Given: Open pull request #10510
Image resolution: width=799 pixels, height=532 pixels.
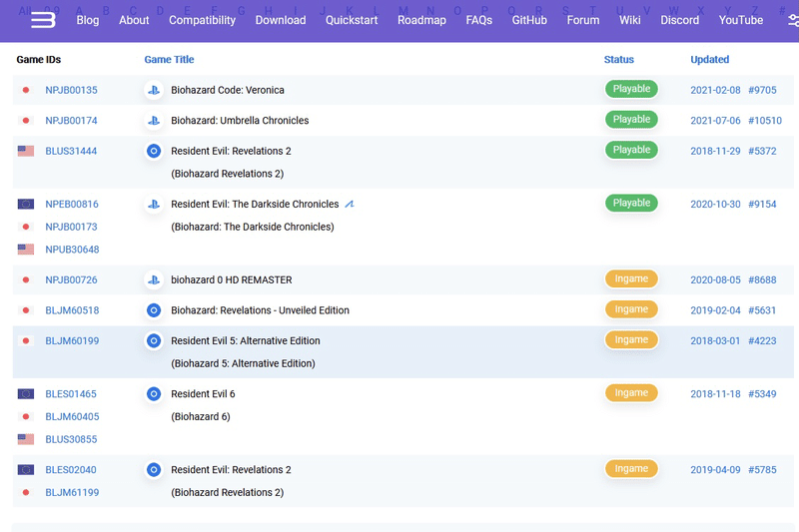Looking at the screenshot, I should click(x=765, y=121).
